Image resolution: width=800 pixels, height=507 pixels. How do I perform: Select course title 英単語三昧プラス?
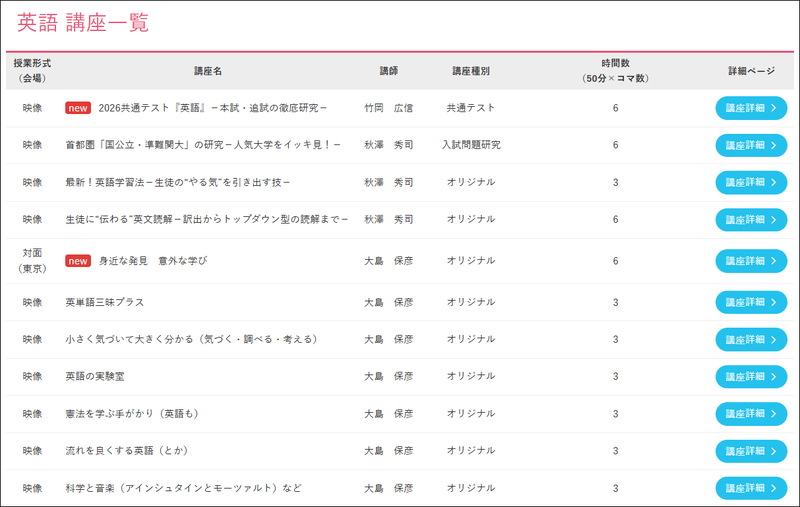[x=105, y=302]
